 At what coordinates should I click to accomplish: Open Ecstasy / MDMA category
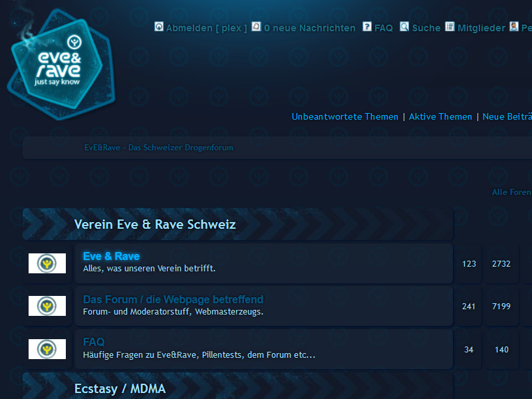pyautogui.click(x=120, y=389)
